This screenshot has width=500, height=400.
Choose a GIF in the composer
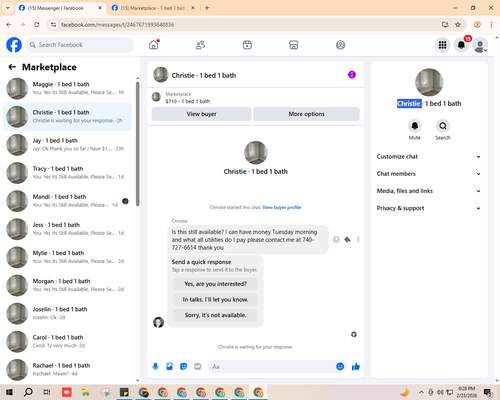(x=198, y=367)
